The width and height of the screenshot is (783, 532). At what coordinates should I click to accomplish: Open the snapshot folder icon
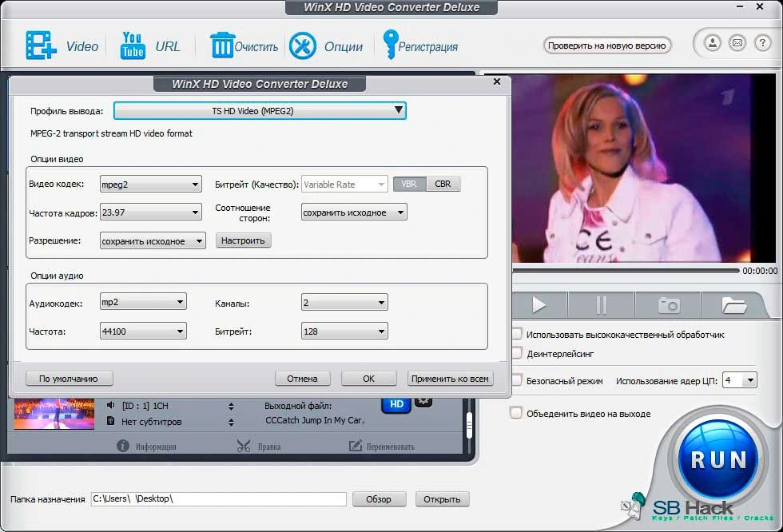click(733, 304)
